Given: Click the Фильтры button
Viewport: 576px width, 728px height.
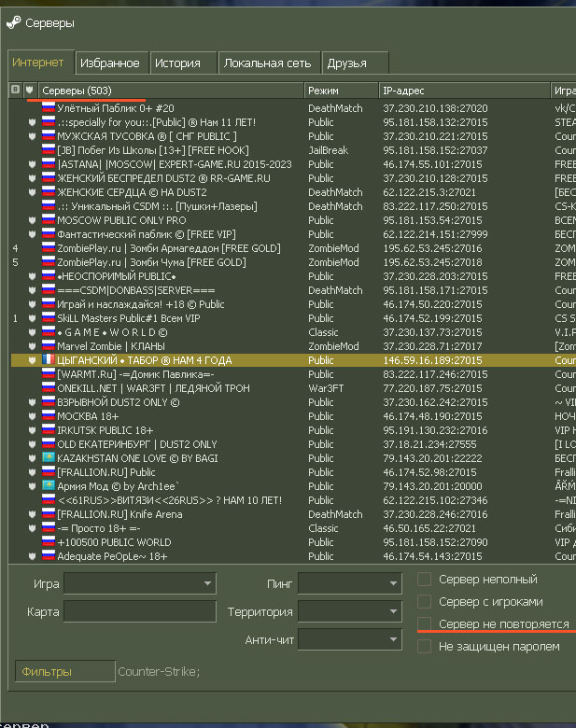Looking at the screenshot, I should click(65, 671).
